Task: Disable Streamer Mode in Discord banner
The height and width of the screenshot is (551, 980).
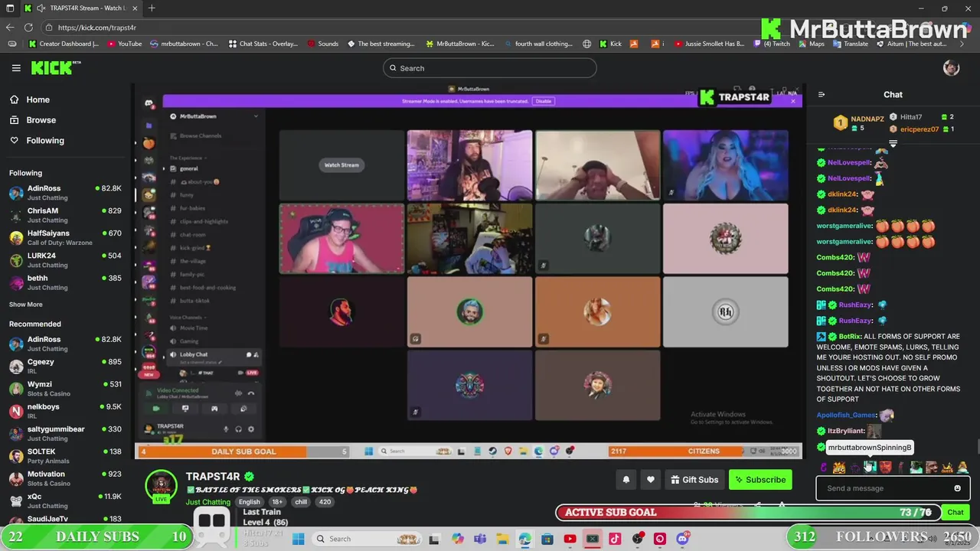Action: 543,101
